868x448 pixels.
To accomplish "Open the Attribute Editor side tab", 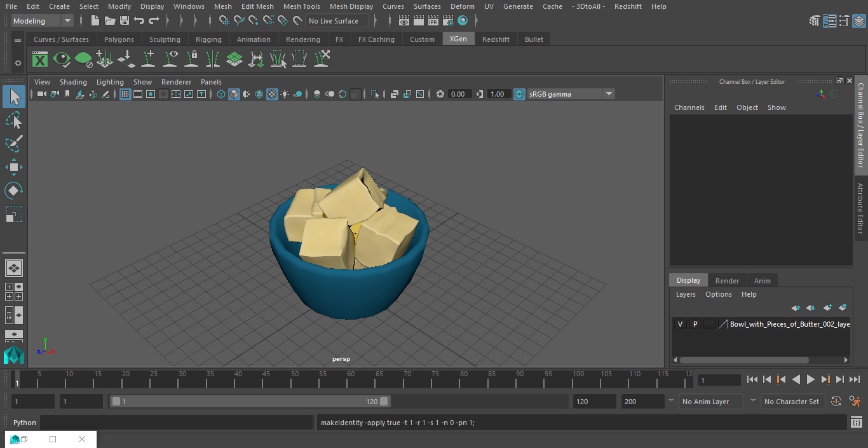I will click(x=860, y=208).
